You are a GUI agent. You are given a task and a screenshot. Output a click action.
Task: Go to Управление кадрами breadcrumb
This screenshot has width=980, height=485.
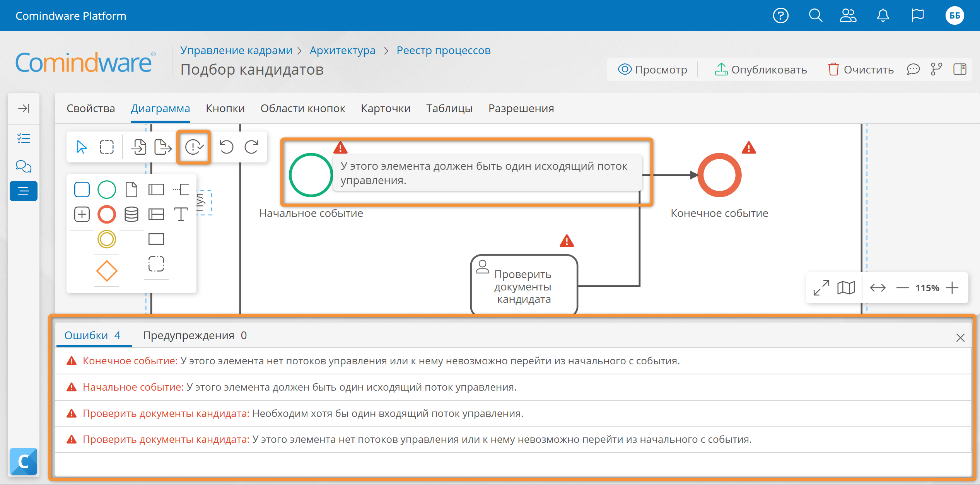[x=236, y=50]
